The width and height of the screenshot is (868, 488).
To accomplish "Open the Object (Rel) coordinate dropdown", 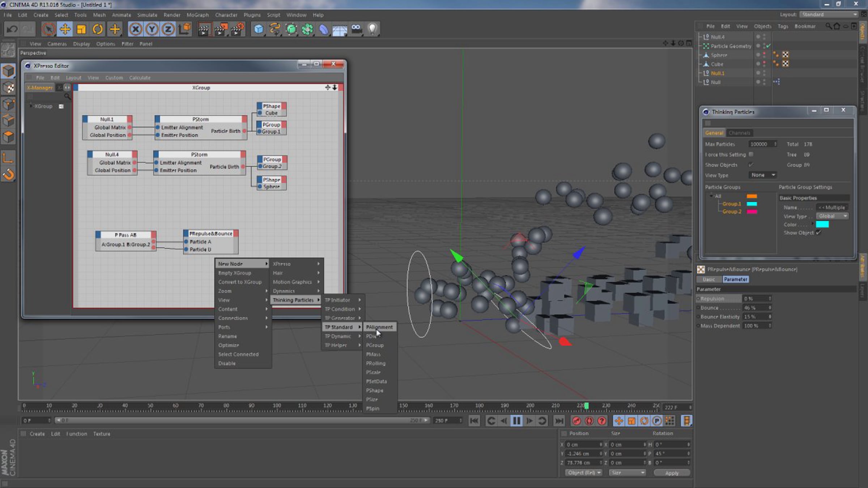I will point(584,473).
